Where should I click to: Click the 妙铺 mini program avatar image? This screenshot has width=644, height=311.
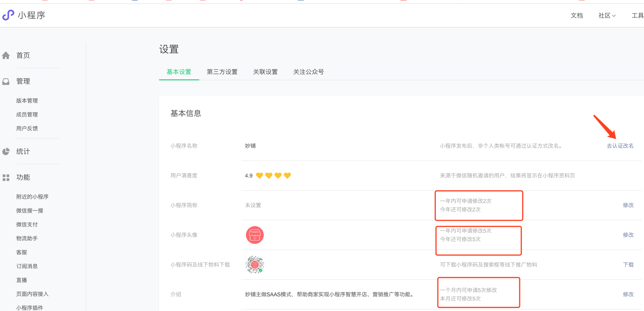tap(255, 235)
